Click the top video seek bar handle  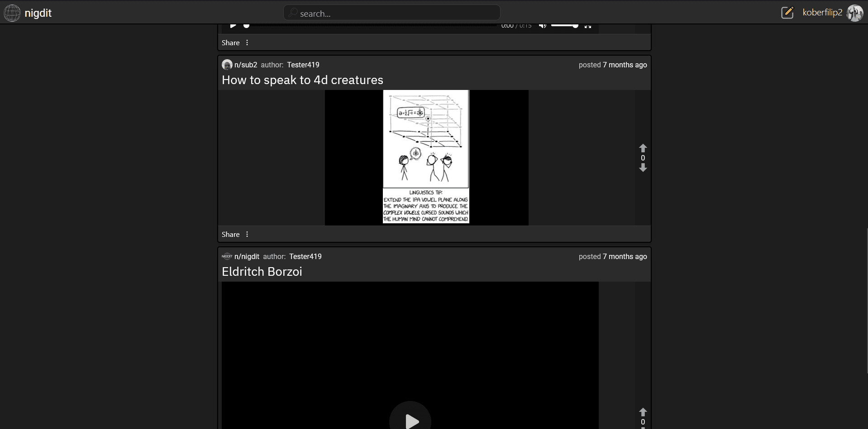tap(246, 26)
